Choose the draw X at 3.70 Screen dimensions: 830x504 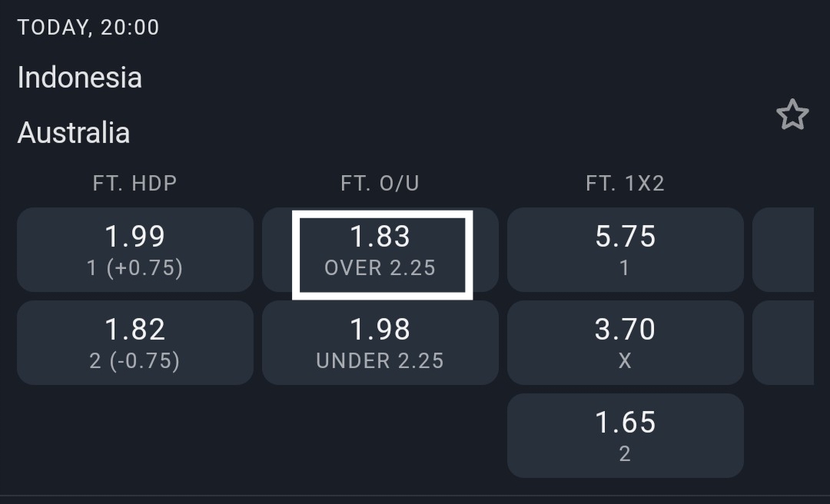coord(626,343)
